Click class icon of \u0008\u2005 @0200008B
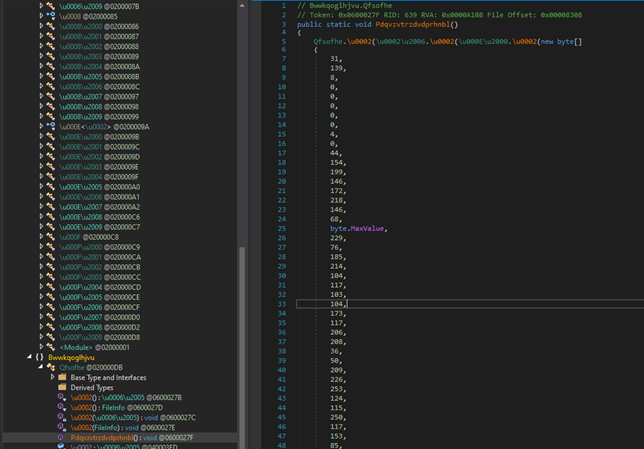644x449 pixels. (50, 76)
